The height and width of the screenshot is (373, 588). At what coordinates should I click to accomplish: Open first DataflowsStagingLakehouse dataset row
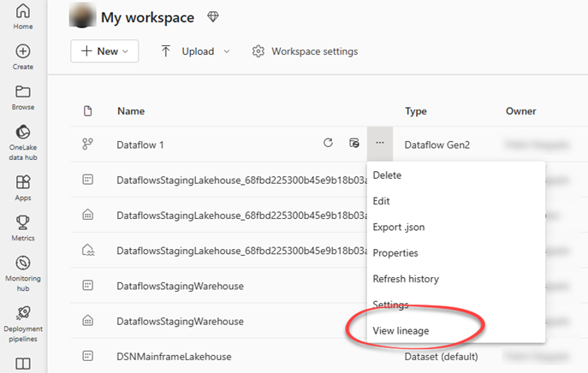[242, 180]
